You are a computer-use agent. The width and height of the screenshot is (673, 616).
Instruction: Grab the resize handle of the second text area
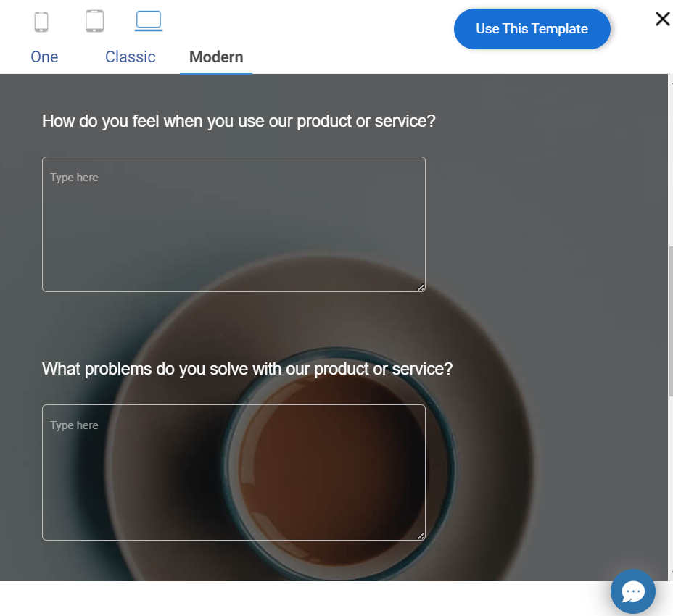[x=421, y=536]
